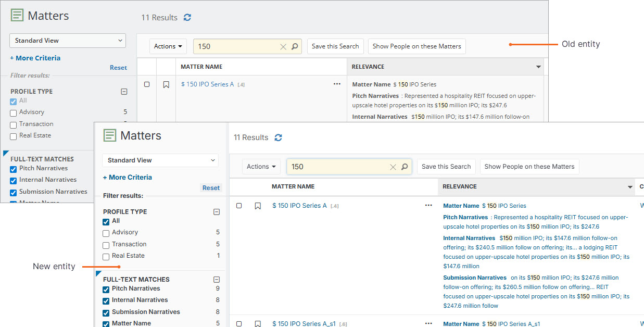Open $ 150 IPO Series A_s1 matter link
The width and height of the screenshot is (644, 327).
[x=304, y=323]
